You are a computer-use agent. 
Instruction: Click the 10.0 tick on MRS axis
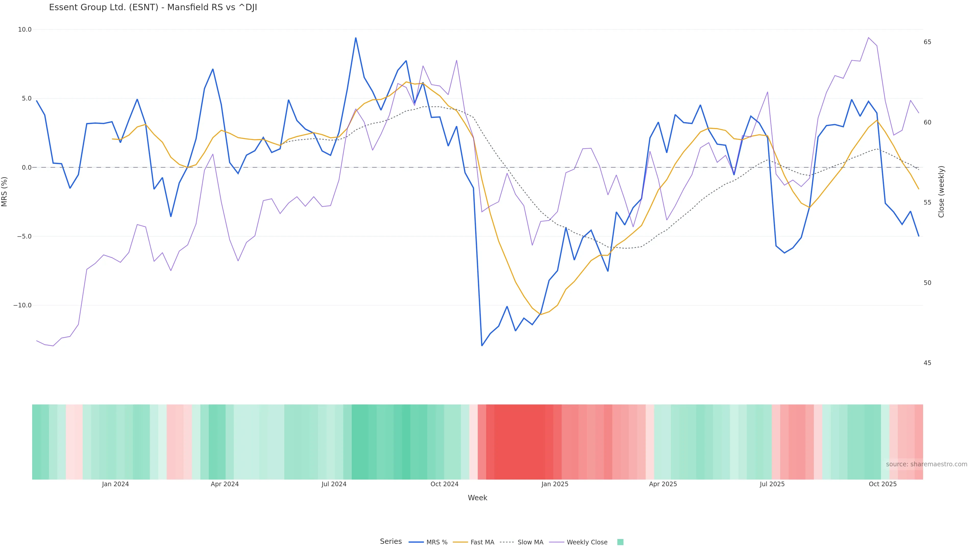25,30
